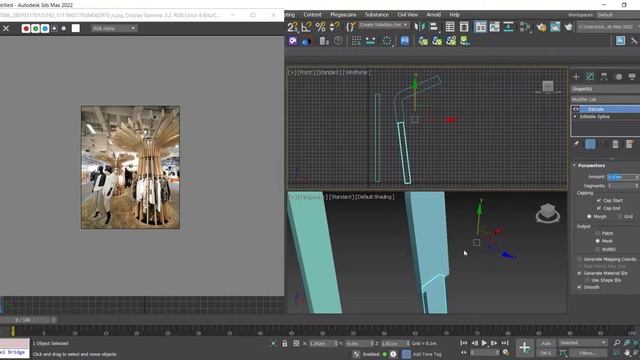Toggle Scene Explorer icon

point(450,27)
